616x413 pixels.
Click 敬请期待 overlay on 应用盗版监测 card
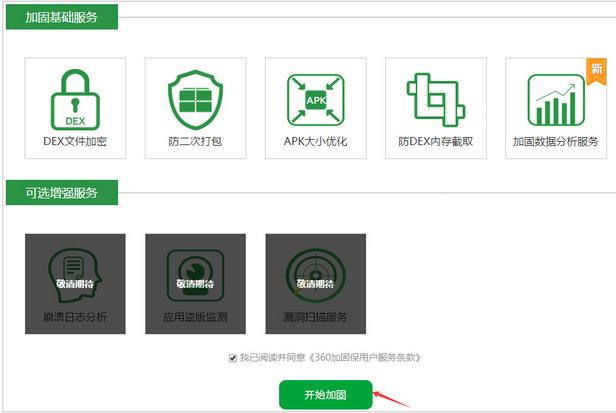[195, 284]
